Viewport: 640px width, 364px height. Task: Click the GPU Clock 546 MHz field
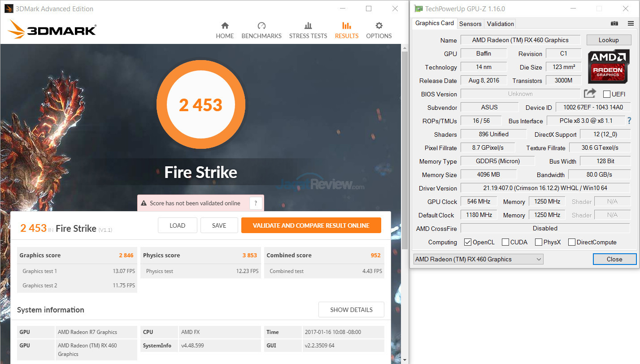479,201
